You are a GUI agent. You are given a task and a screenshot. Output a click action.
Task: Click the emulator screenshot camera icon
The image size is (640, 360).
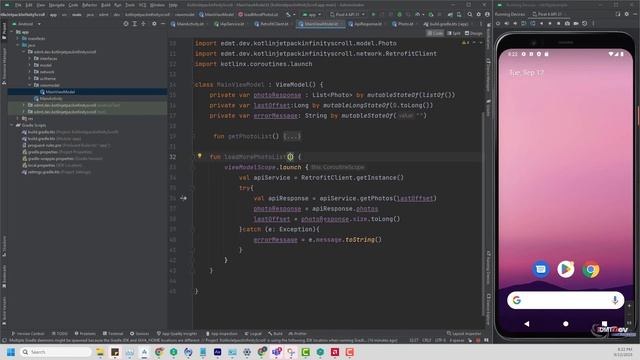point(567,24)
